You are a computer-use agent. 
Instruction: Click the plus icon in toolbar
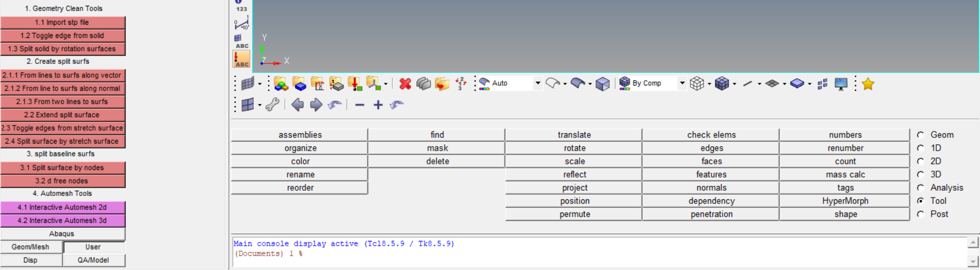pos(378,105)
